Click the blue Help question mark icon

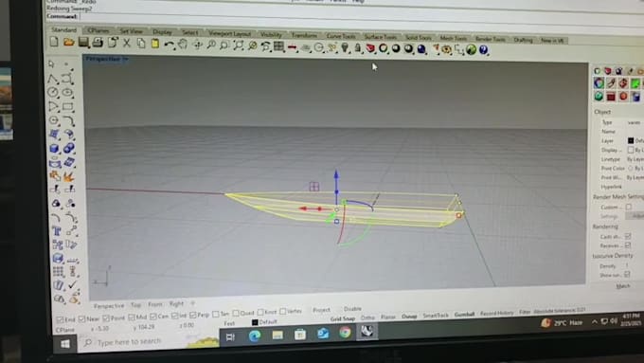point(483,50)
